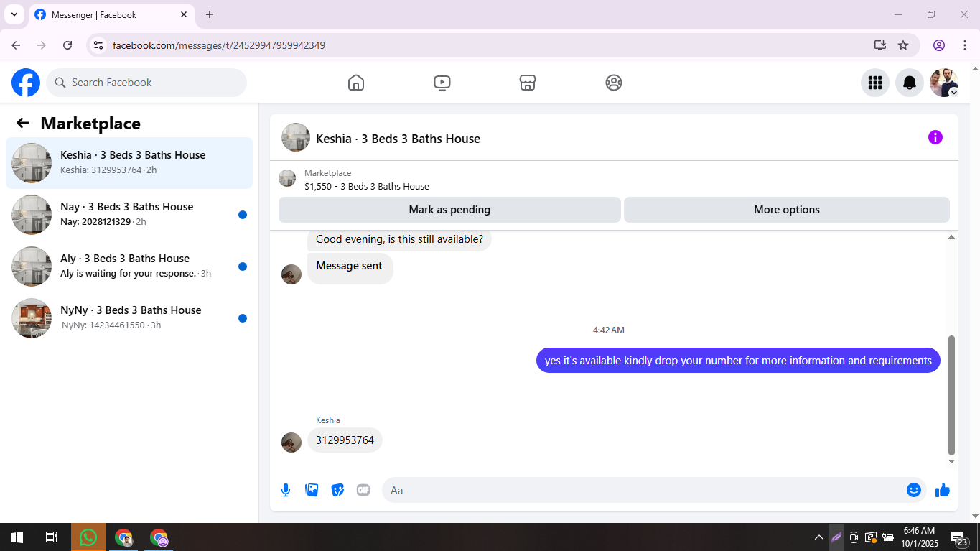Open a new browser tab
This screenshot has height=551, width=980.
tap(210, 14)
